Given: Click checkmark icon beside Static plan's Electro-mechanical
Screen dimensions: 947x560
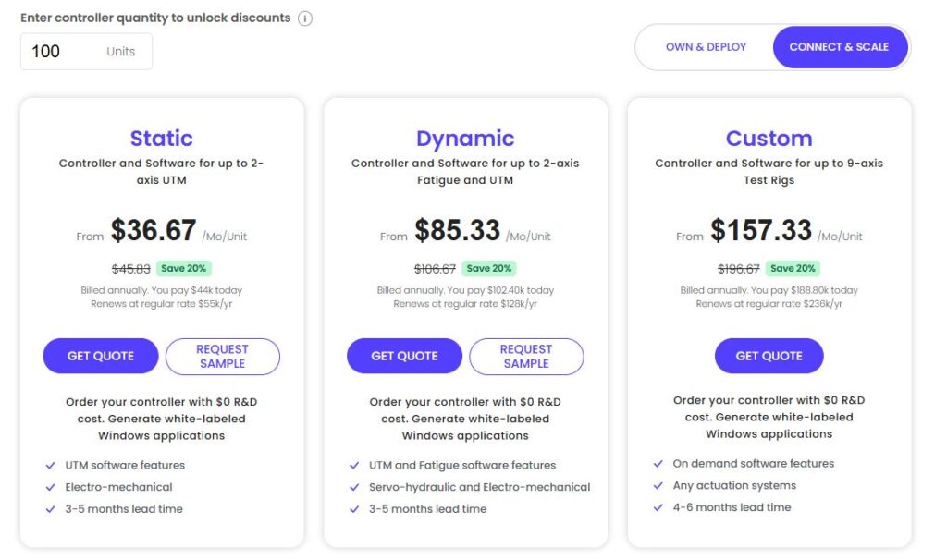Looking at the screenshot, I should 49,487.
